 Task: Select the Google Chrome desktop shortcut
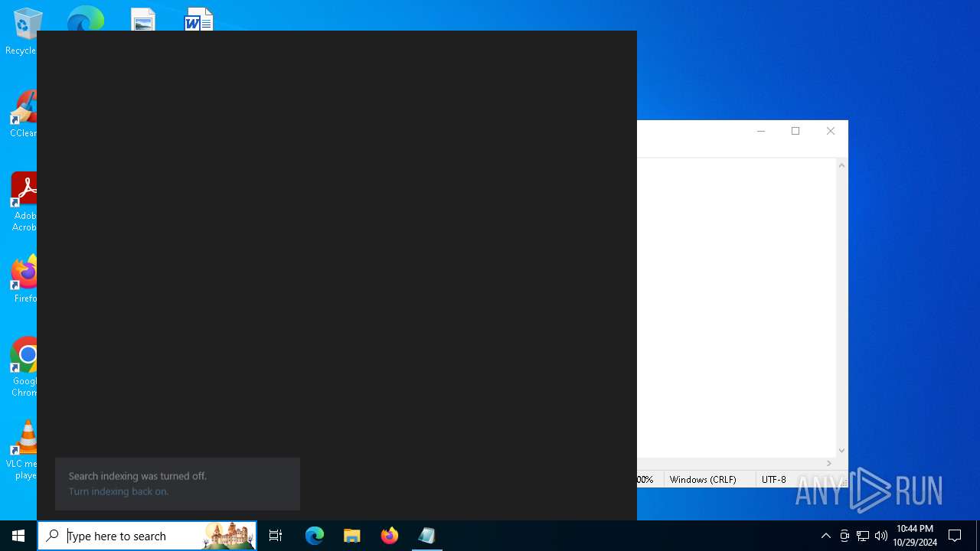tap(24, 367)
